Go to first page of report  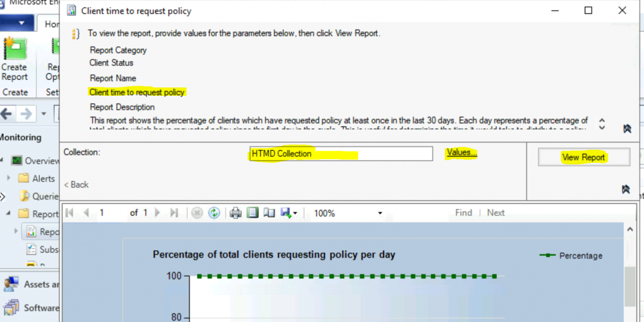click(70, 213)
